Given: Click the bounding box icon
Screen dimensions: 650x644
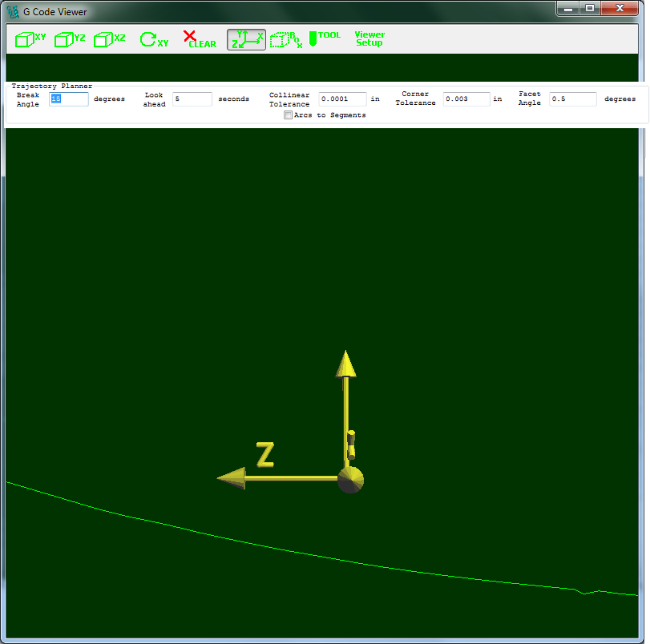Looking at the screenshot, I should click(285, 38).
